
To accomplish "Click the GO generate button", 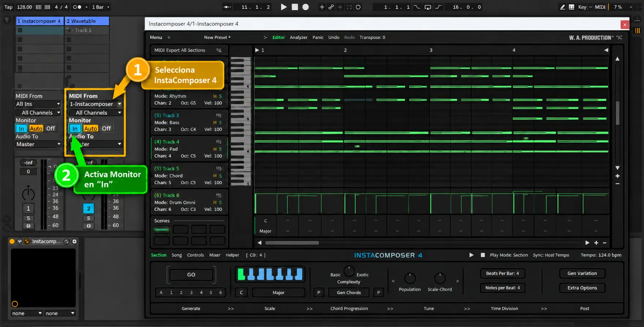I will click(x=191, y=275).
